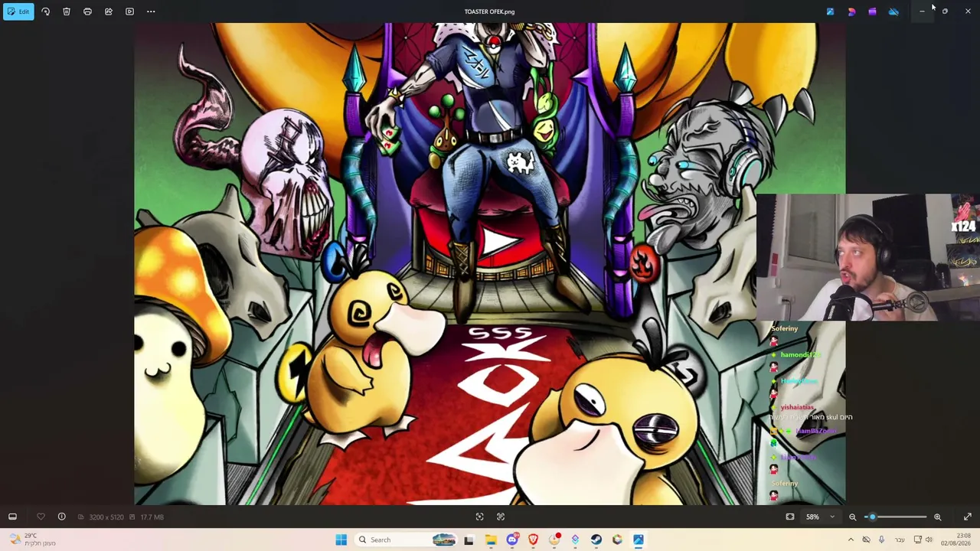Rotate the image with the rotate icon
Viewport: 980px width, 551px height.
coord(45,11)
